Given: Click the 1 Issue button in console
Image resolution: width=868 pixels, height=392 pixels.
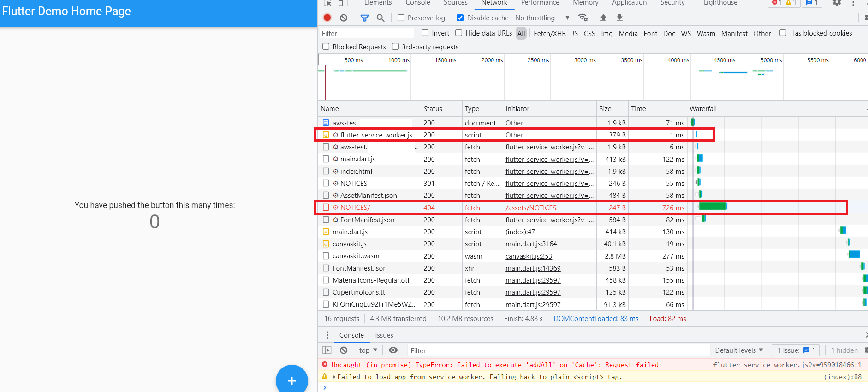Looking at the screenshot, I should (796, 350).
